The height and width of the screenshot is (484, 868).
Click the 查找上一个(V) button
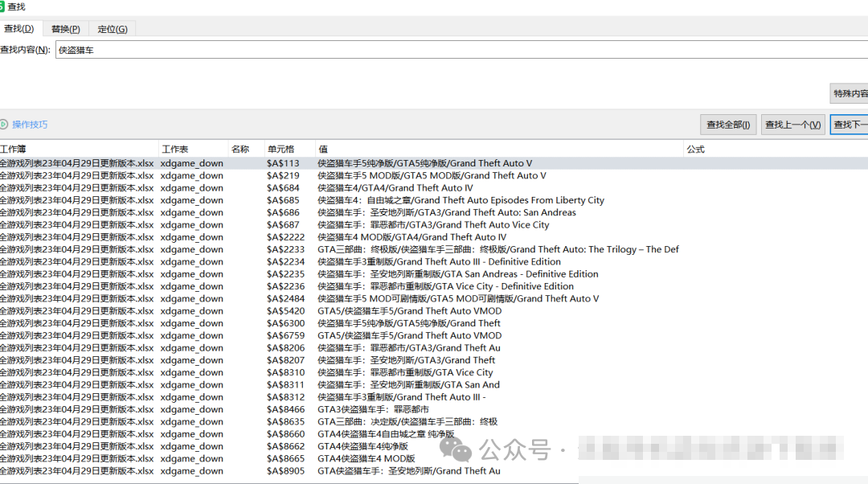tap(792, 125)
